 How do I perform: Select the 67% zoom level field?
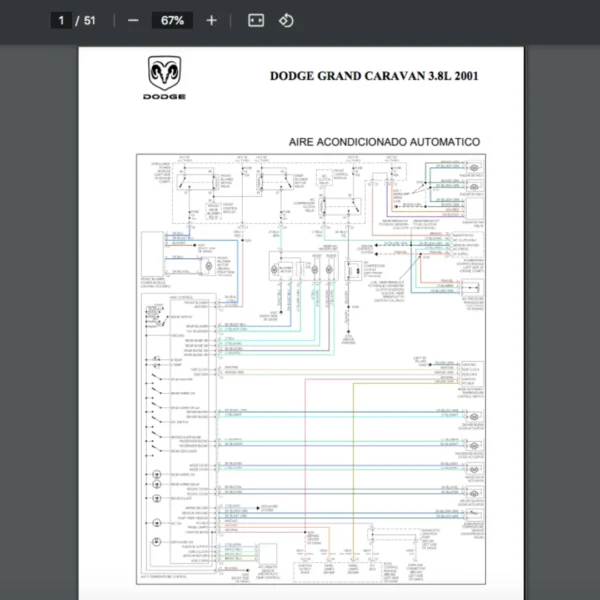click(x=172, y=21)
